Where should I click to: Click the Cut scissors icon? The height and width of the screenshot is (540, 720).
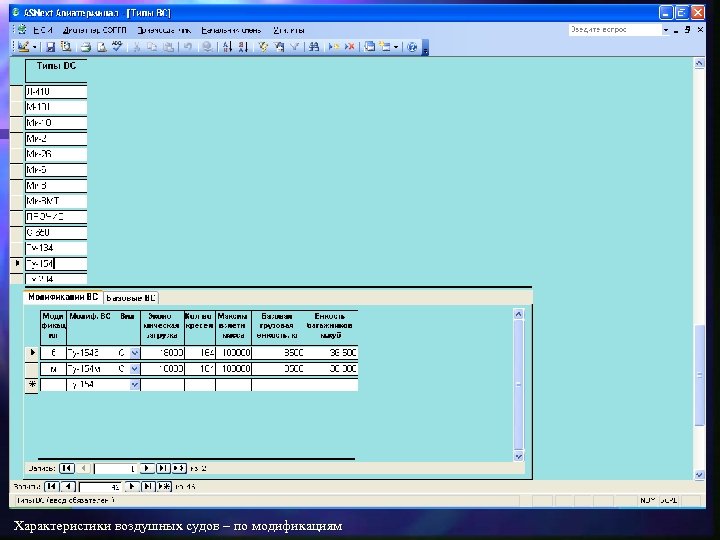(136, 47)
